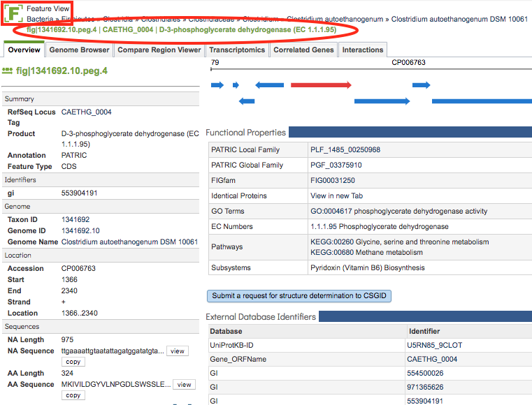
Task: Open EC number 1.1.1.95 Phosphoglycerate dehydrogenase
Action: [x=380, y=226]
